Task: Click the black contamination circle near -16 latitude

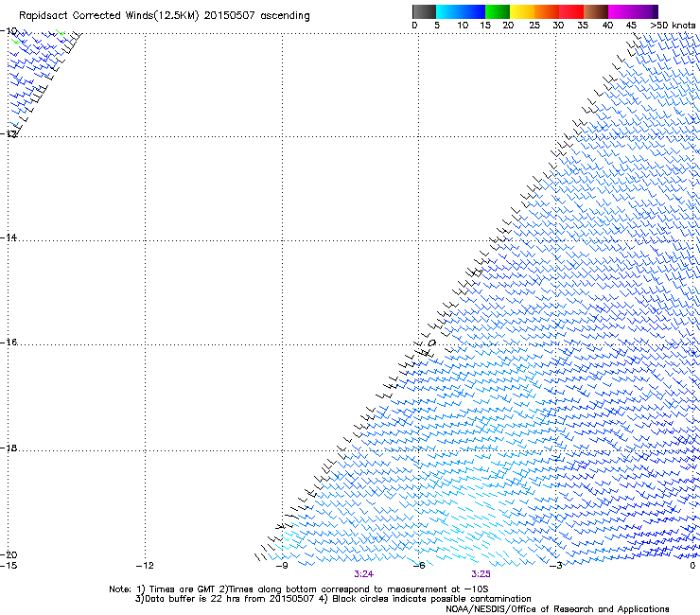Action: [431, 343]
